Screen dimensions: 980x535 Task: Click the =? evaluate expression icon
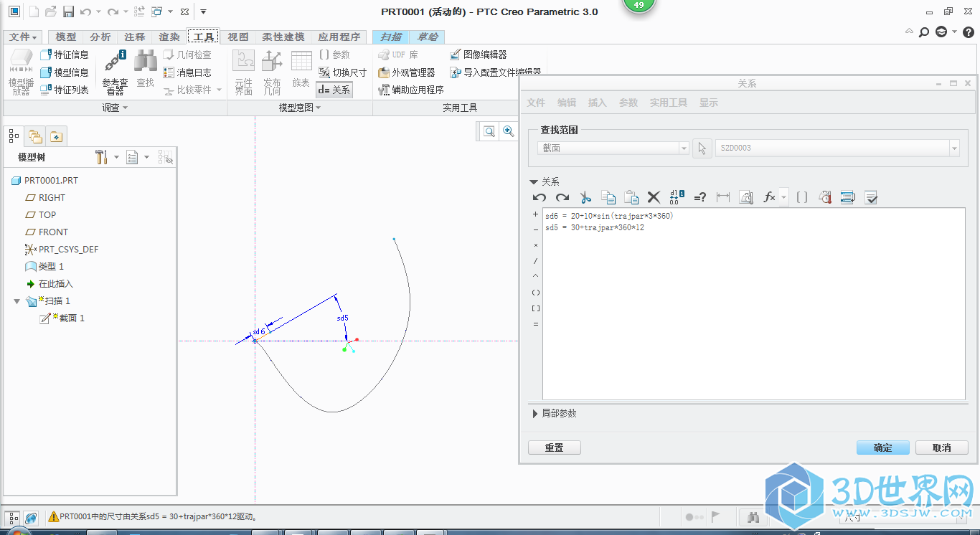coord(700,197)
